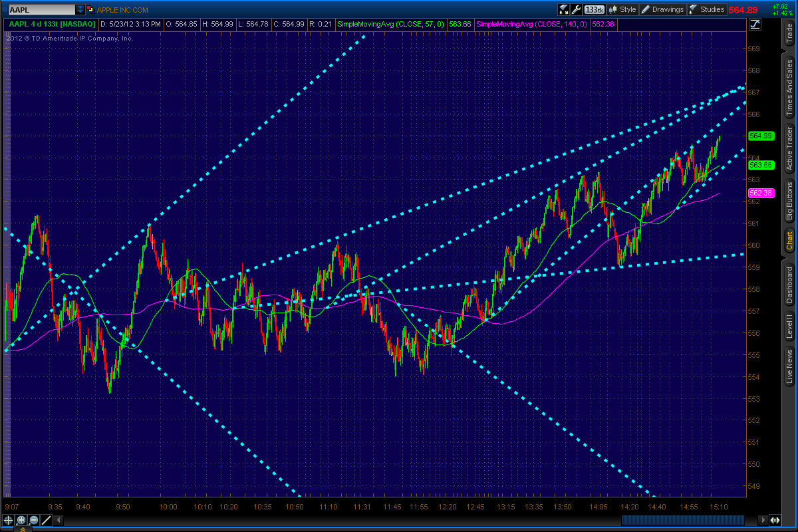
Task: Toggle the curve scale icon
Action: click(x=755, y=25)
